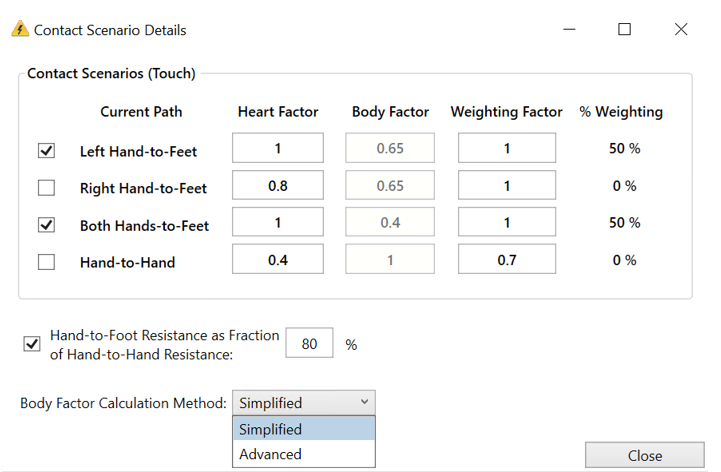This screenshot has height=472, width=721.
Task: Click the 80 percent resistance fraction field
Action: click(x=309, y=343)
